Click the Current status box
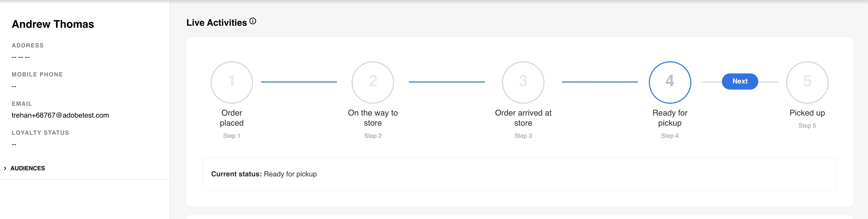868x219 pixels. point(519,174)
